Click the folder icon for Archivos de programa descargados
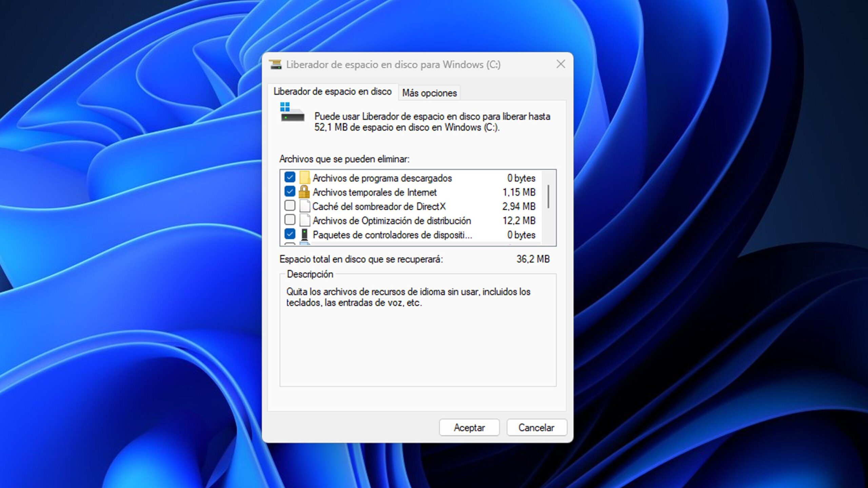Image resolution: width=868 pixels, height=488 pixels. (304, 178)
